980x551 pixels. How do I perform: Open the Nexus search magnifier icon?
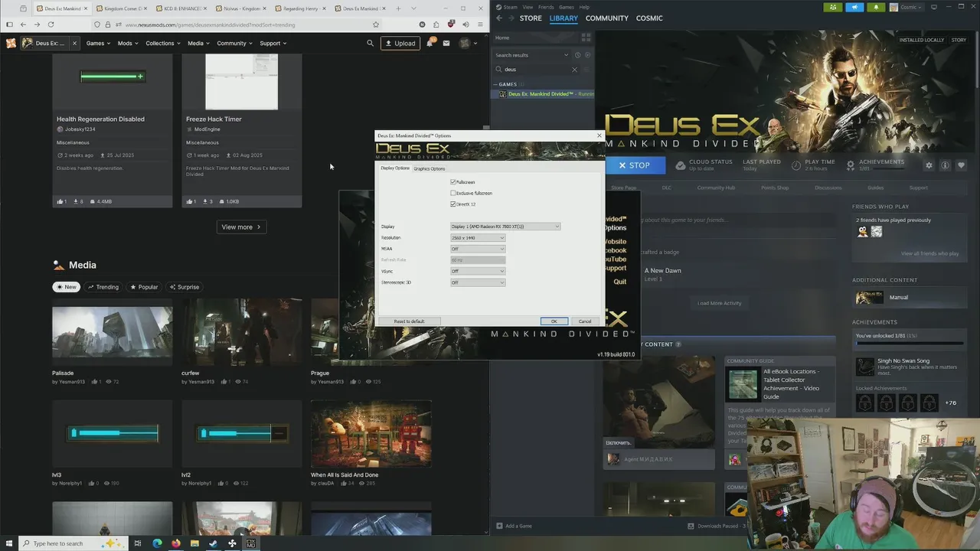(x=370, y=43)
